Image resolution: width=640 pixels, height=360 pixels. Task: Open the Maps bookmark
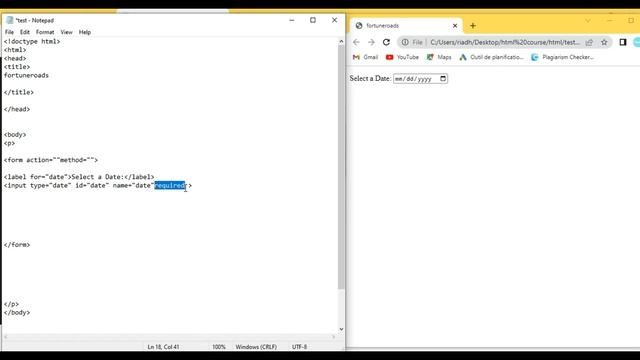[x=439, y=57]
